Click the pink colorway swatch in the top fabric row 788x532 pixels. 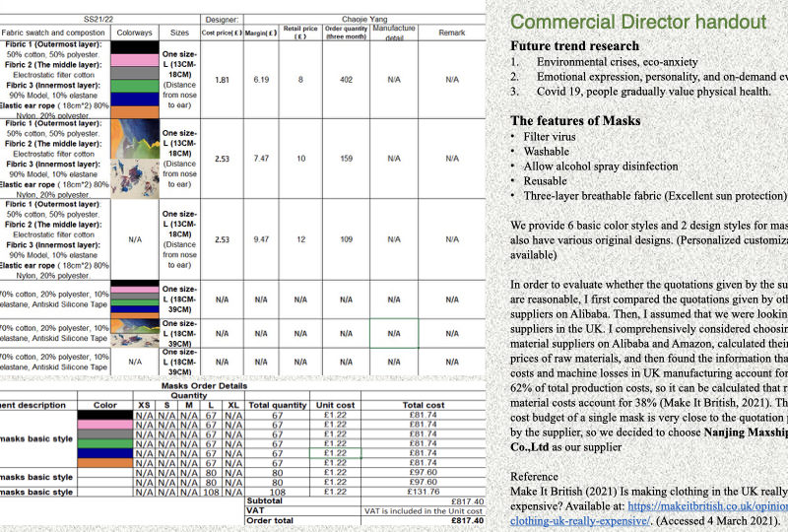pos(135,60)
